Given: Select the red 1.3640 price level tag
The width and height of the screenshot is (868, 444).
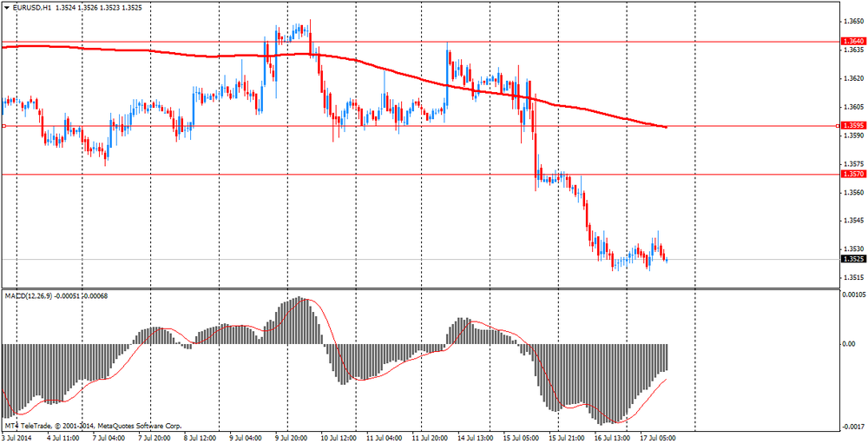Looking at the screenshot, I should click(852, 41).
